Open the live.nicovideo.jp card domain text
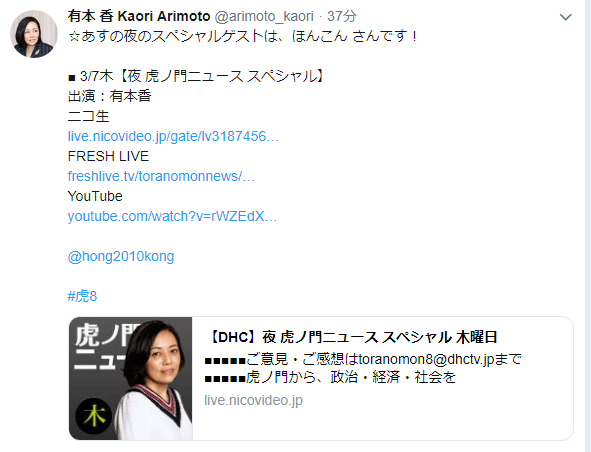The height and width of the screenshot is (452, 591). [x=253, y=400]
